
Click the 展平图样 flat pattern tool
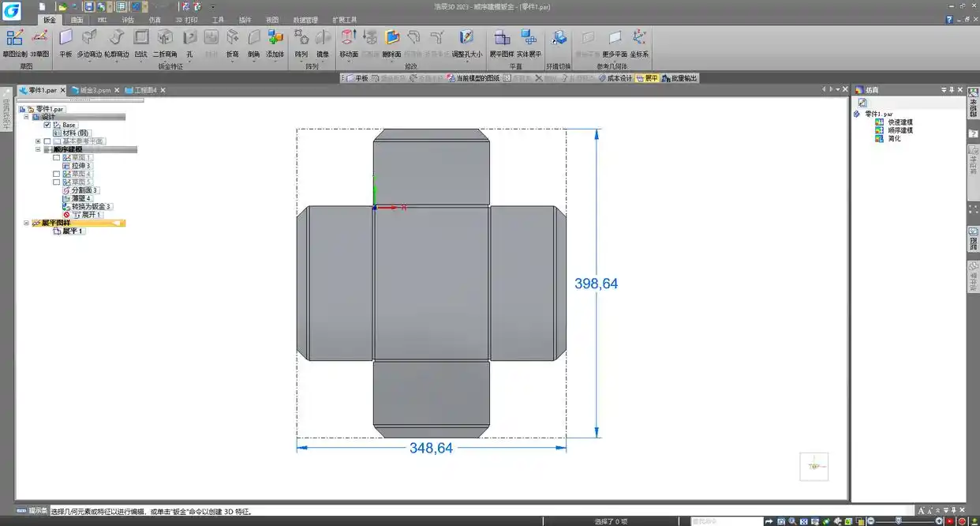coord(502,43)
